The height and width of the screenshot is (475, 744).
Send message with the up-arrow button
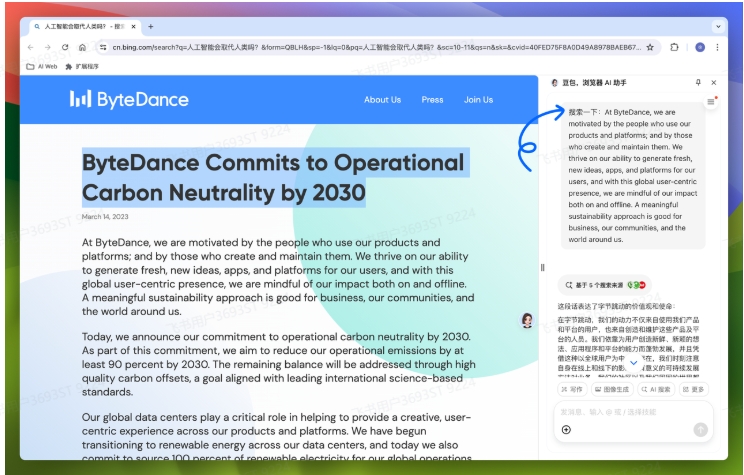[700, 429]
